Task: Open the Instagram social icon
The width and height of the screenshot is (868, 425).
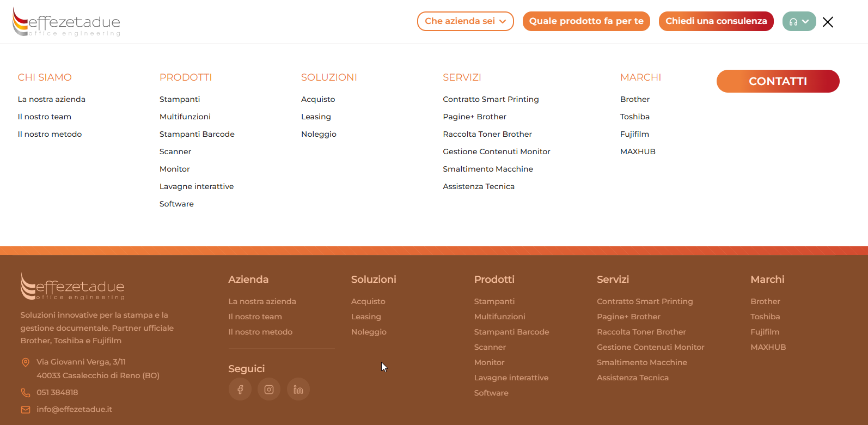Action: click(269, 390)
